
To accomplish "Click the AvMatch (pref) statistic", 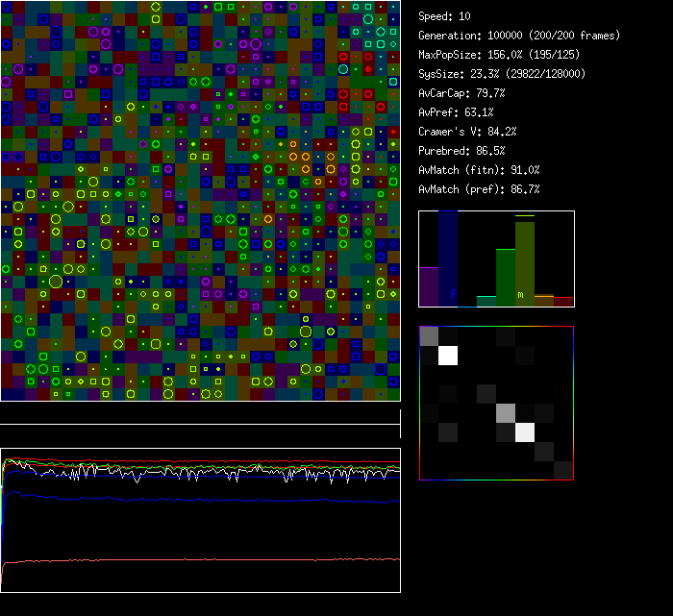I will (x=479, y=189).
